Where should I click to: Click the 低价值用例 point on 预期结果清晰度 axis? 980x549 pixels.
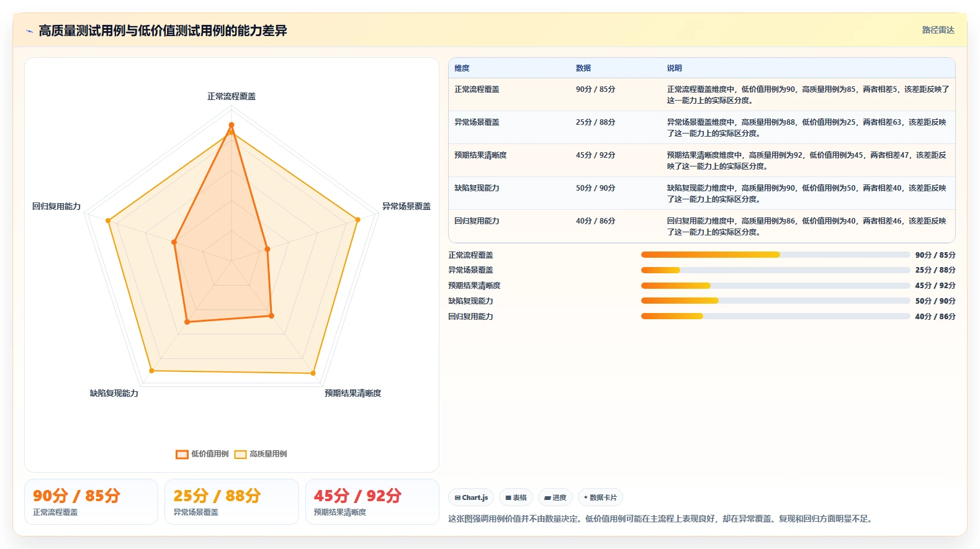click(271, 315)
